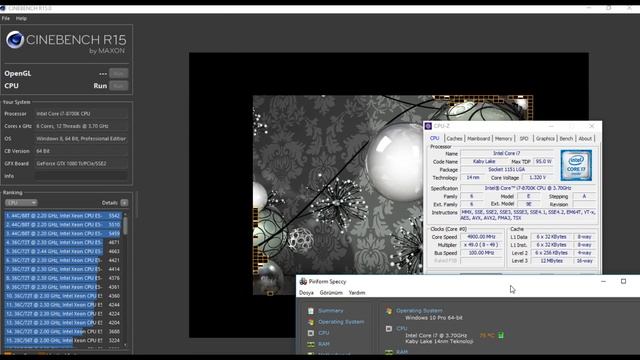Screen dimensions: 640x360
Task: Maximize the Speccy window
Action: 623,281
